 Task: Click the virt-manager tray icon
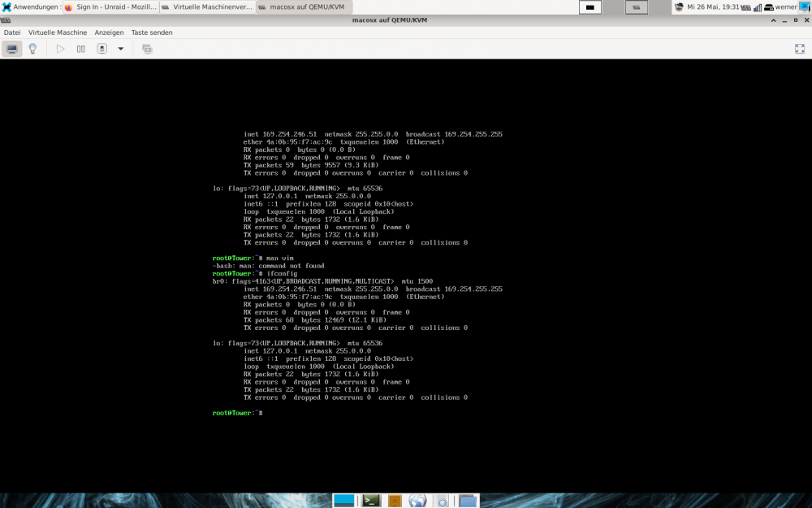pos(745,7)
